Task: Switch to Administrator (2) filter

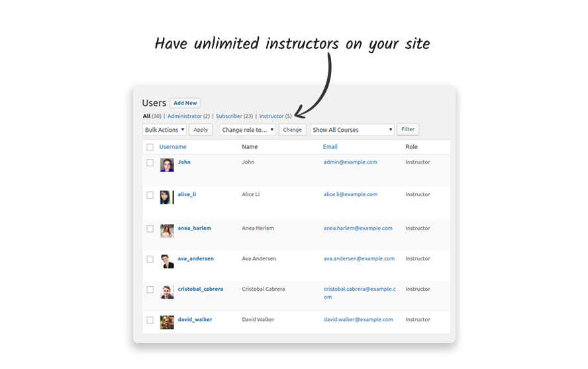Action: 189,116
